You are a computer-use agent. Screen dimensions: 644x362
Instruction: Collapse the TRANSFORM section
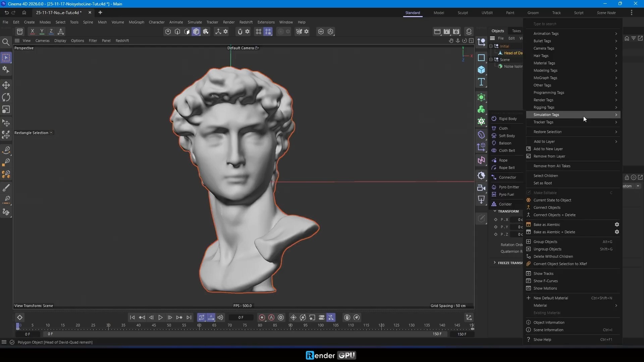tap(495, 211)
